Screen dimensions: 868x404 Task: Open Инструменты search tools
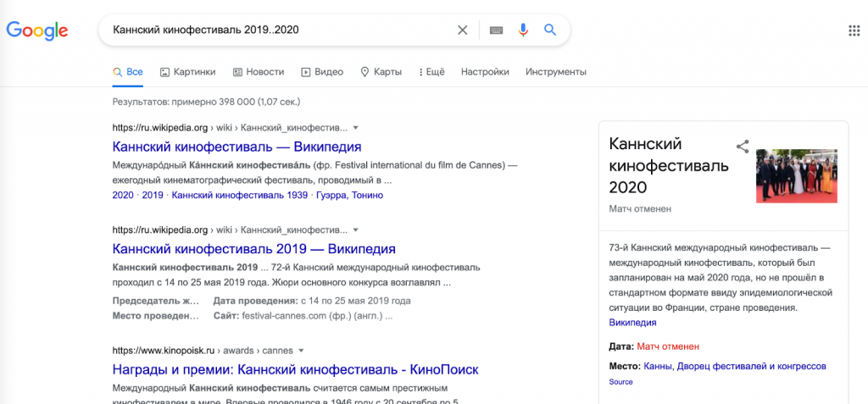point(555,72)
